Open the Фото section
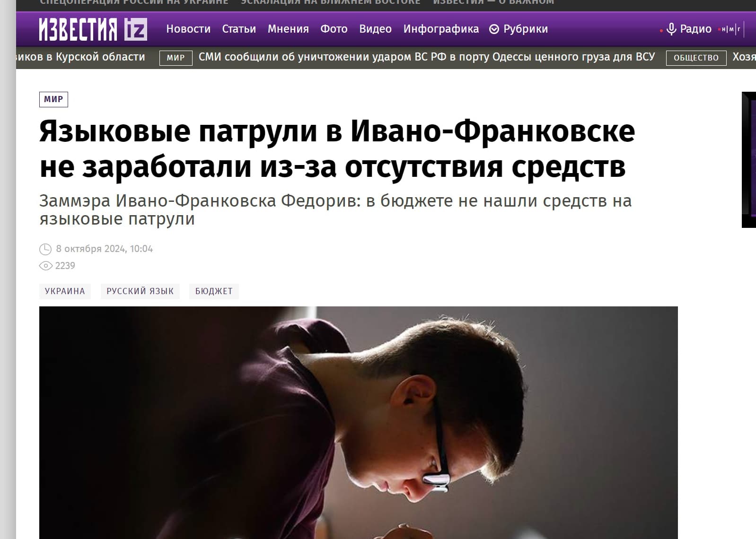The width and height of the screenshot is (756, 539). click(334, 29)
